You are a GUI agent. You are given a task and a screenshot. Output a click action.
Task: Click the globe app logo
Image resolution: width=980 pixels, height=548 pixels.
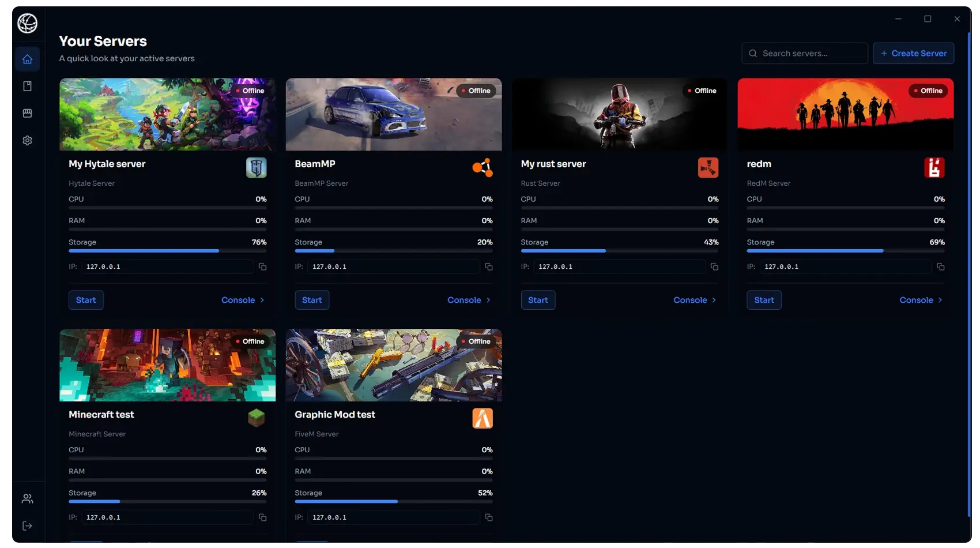tap(27, 23)
